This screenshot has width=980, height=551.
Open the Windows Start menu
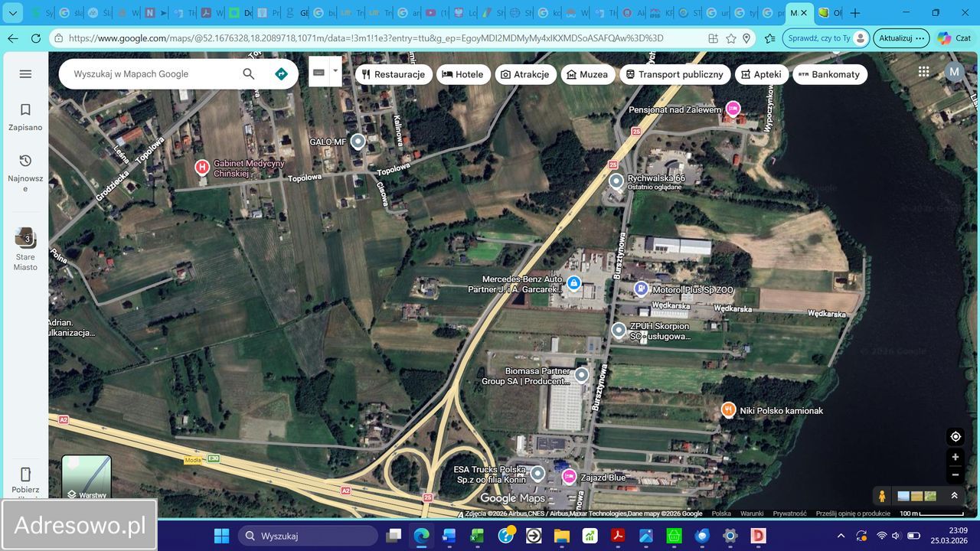coord(221,536)
